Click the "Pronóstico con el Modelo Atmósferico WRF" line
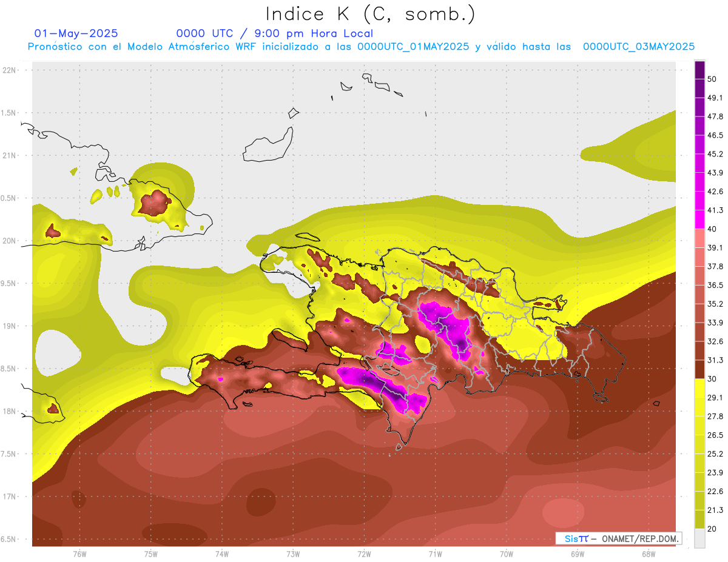728x562 pixels. tap(361, 47)
